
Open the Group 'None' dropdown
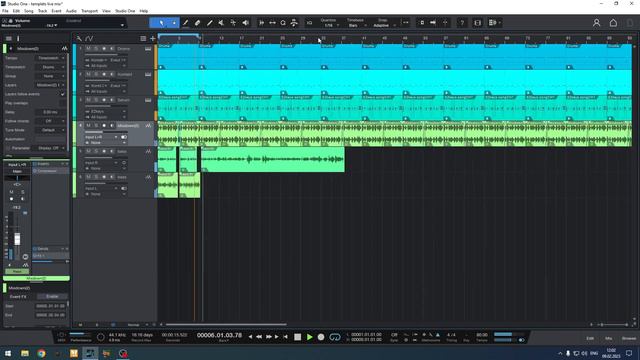point(51,76)
